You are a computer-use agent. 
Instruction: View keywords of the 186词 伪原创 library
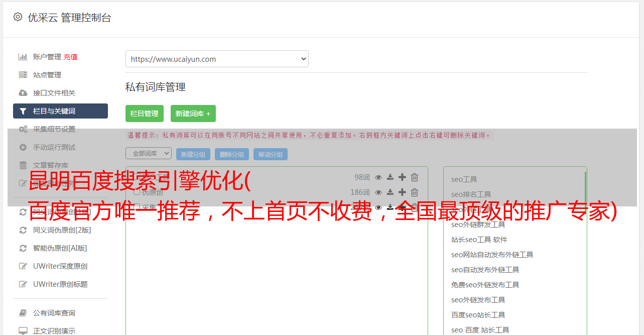[378, 192]
